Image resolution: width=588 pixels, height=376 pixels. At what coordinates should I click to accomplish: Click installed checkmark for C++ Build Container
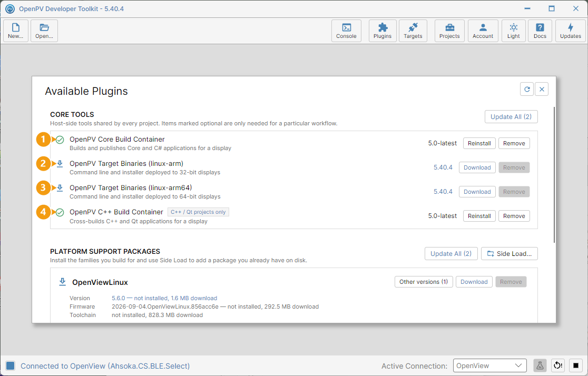click(60, 213)
